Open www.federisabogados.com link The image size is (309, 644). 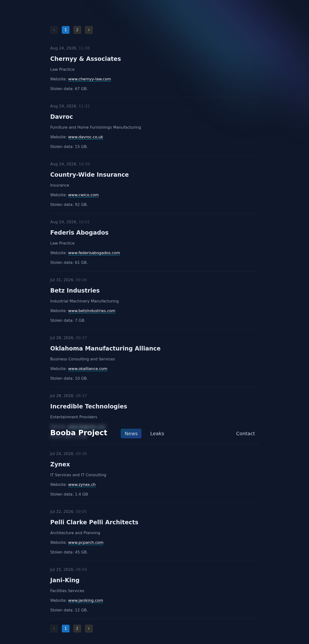coord(94,253)
